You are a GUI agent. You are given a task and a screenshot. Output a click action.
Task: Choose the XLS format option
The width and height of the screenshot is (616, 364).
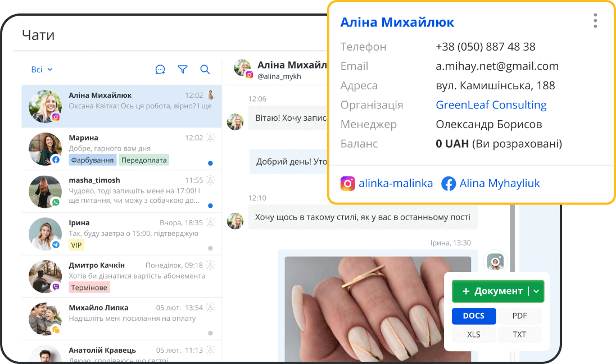(473, 334)
